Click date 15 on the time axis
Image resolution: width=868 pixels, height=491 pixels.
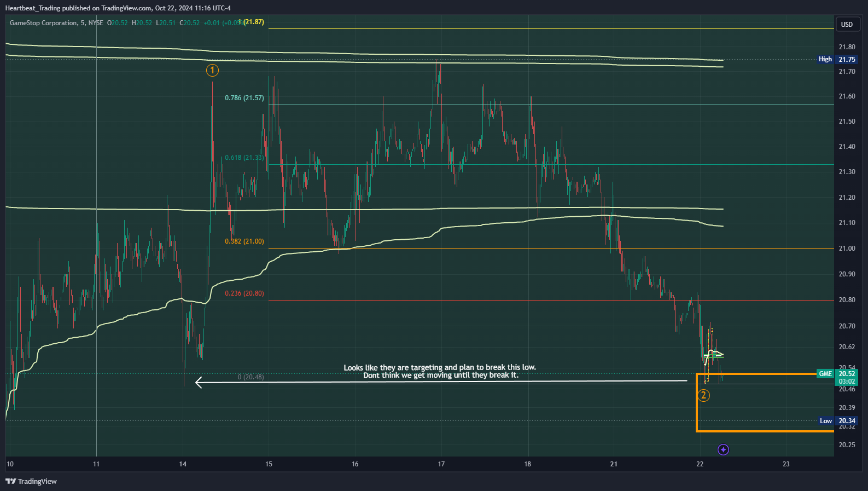(269, 464)
